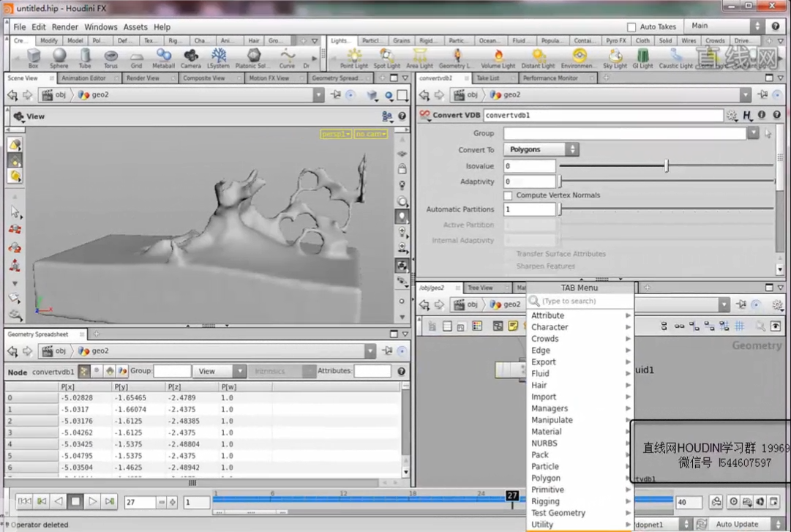Add a Caustic Light
Image resolution: width=791 pixels, height=532 pixels.
click(676, 58)
